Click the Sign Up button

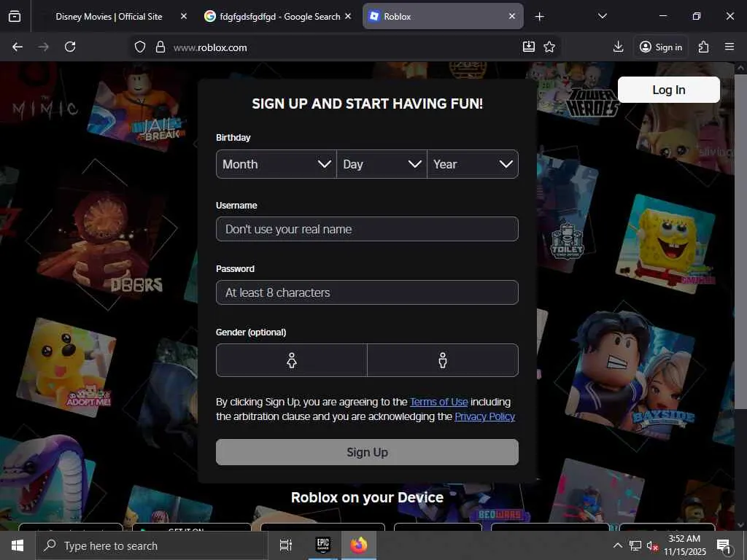tap(368, 452)
